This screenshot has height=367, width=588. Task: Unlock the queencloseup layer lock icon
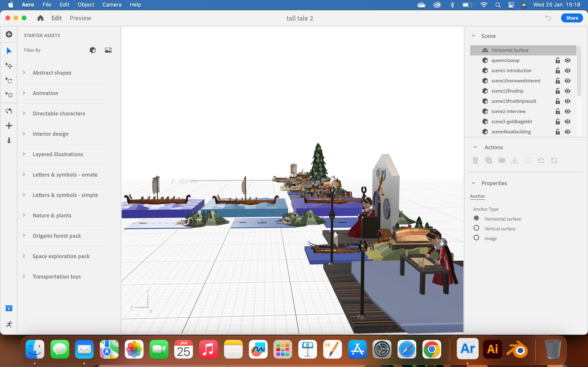[558, 60]
